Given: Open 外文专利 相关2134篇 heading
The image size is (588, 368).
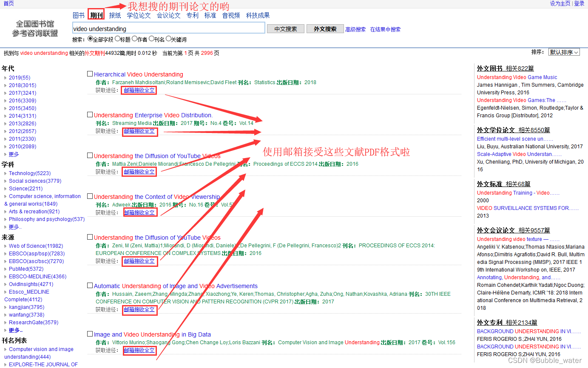Looking at the screenshot, I should 507,323.
